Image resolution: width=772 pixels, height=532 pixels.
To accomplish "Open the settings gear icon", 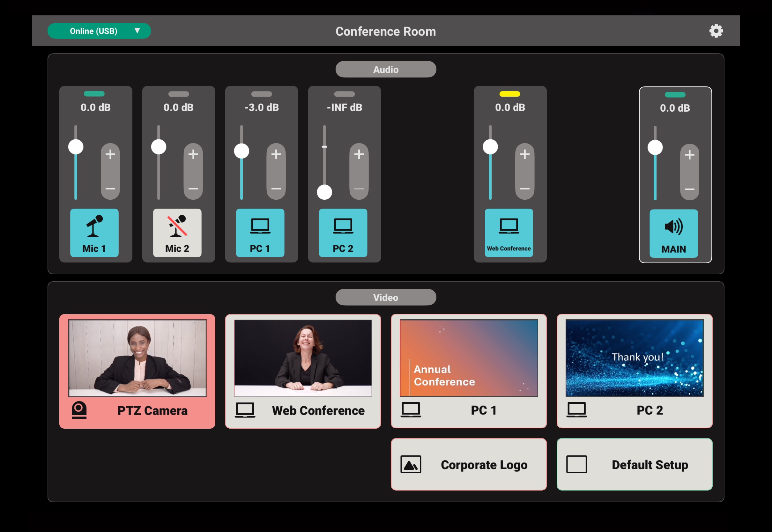I will coord(716,31).
